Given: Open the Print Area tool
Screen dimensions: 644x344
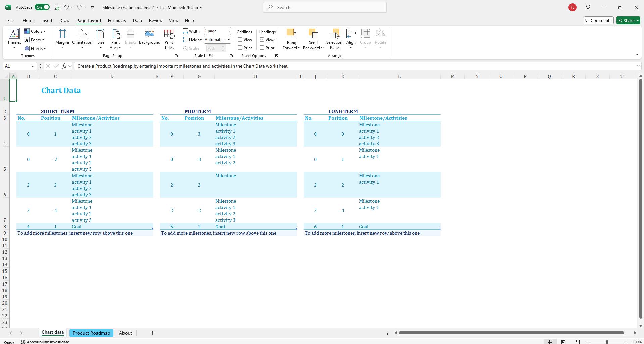Looking at the screenshot, I should point(115,38).
